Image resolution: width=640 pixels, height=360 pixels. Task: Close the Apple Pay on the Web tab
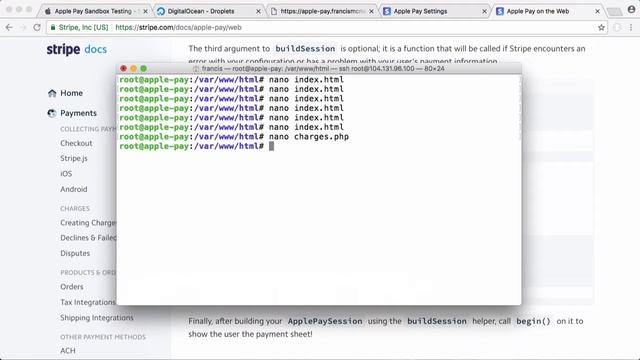click(x=598, y=11)
